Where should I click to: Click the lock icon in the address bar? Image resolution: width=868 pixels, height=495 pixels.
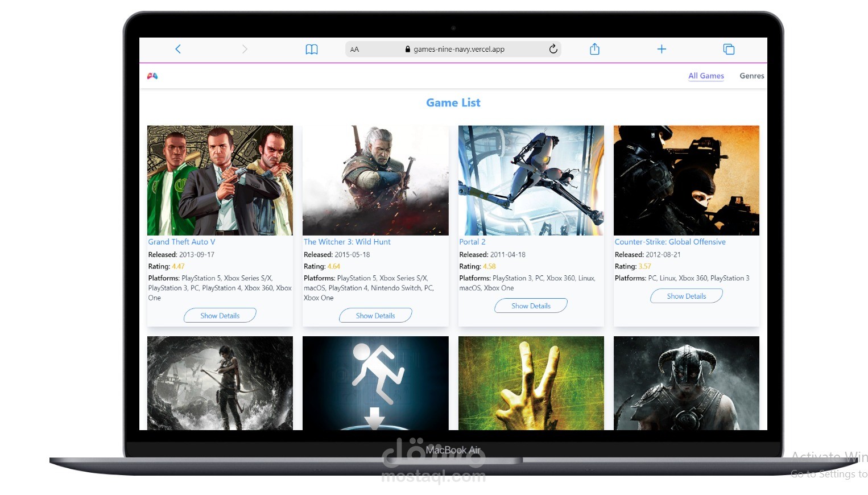point(407,49)
